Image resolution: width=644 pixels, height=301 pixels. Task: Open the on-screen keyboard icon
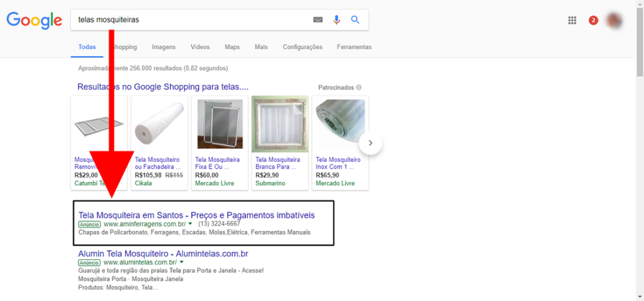coord(318,20)
